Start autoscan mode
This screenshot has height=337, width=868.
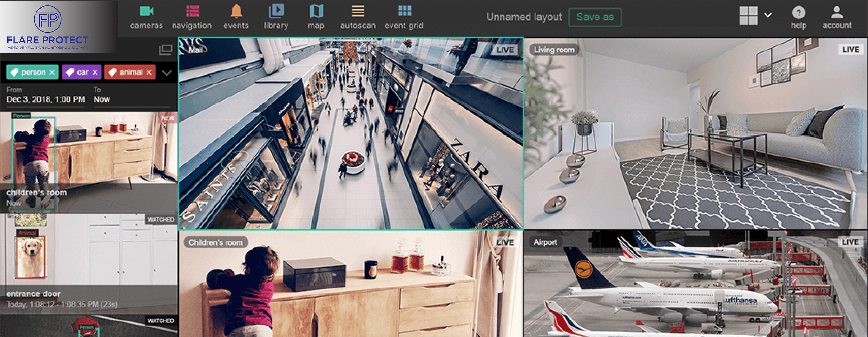click(358, 17)
